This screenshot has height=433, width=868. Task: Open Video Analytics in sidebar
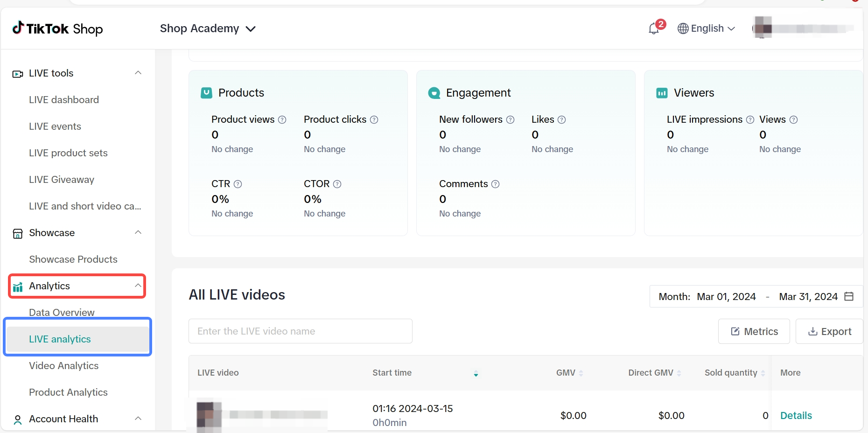(64, 366)
